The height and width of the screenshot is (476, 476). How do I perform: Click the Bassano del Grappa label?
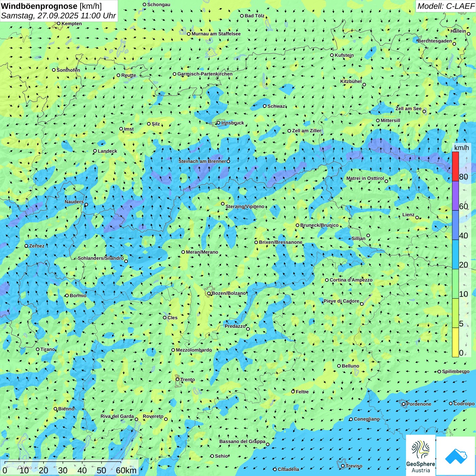point(242,441)
